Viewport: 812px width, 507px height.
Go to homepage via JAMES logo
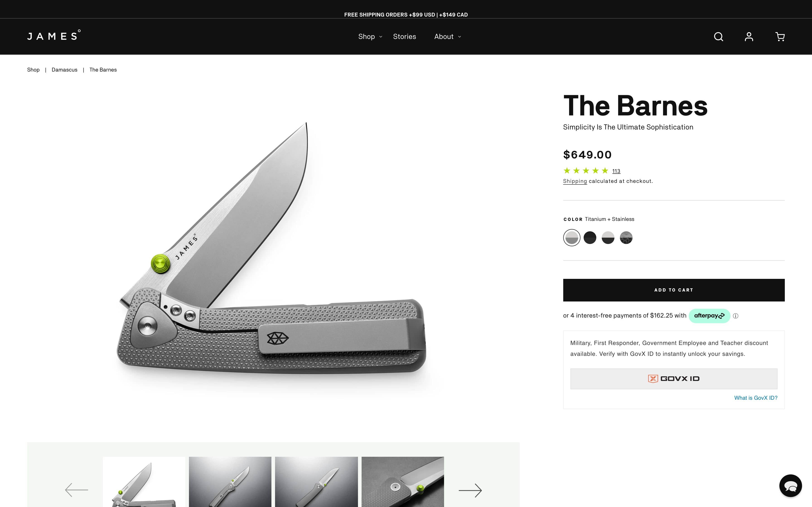54,36
